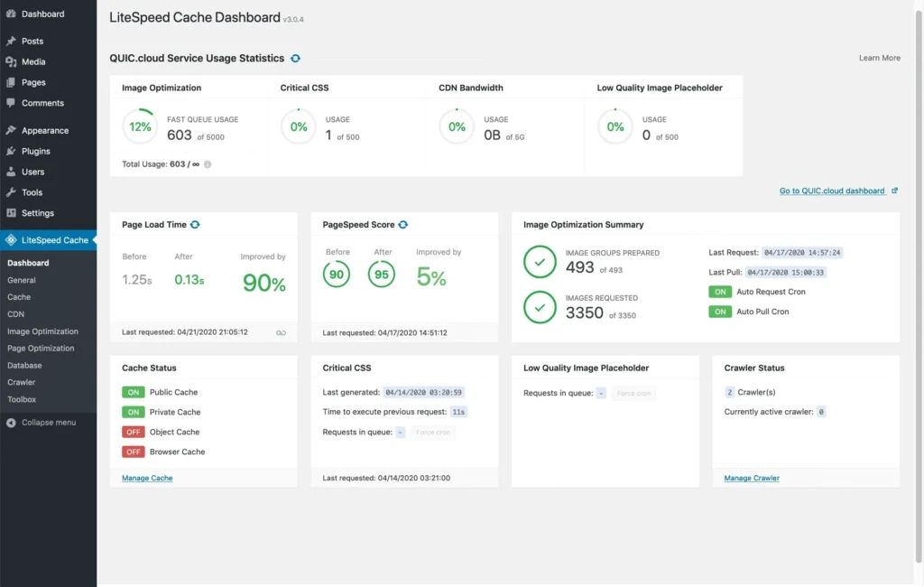924x587 pixels.
Task: Click Image Optimization 12% usage gauge
Action: pos(140,126)
